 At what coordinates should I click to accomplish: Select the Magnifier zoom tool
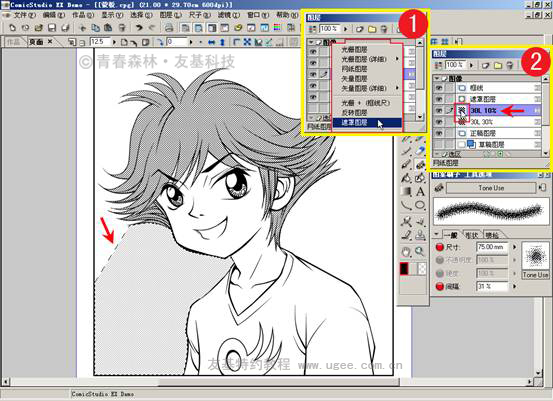420,251
